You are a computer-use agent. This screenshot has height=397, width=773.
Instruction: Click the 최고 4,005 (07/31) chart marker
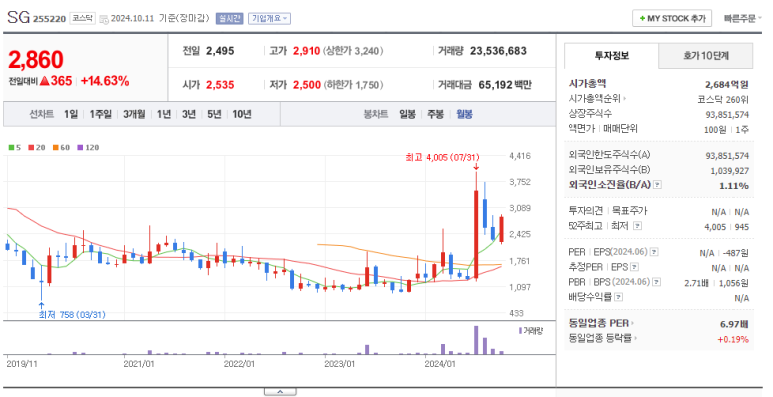click(x=442, y=157)
